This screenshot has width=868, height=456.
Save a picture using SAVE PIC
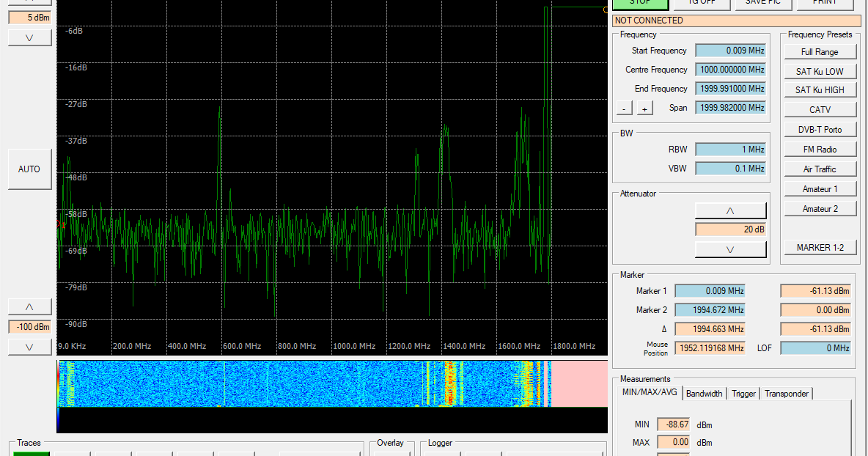pyautogui.click(x=762, y=3)
